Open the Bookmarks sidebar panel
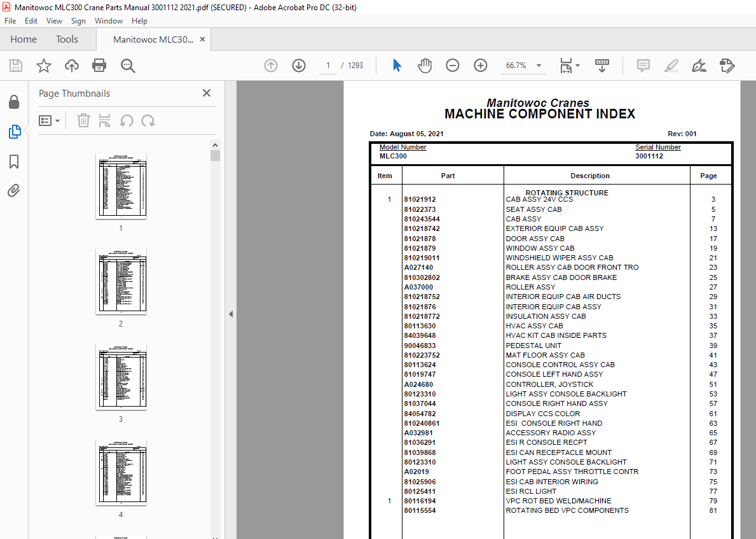Screen dimensions: 756x539 tap(14, 162)
